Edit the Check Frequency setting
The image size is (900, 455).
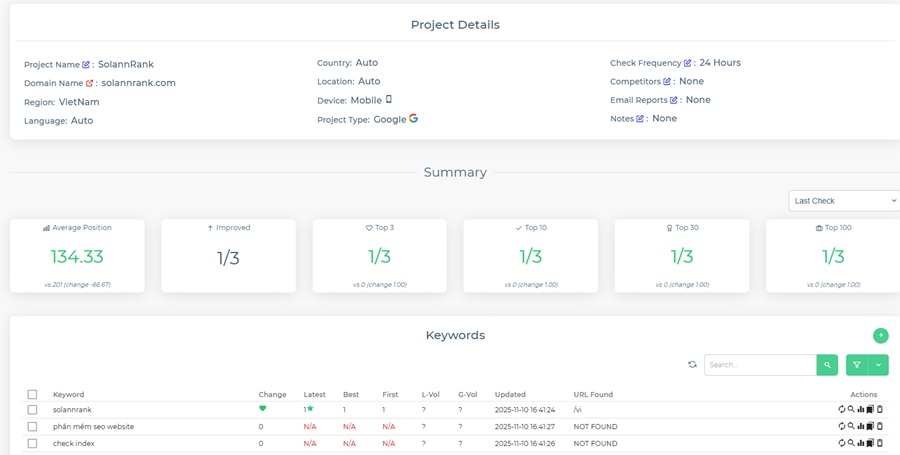tap(687, 63)
